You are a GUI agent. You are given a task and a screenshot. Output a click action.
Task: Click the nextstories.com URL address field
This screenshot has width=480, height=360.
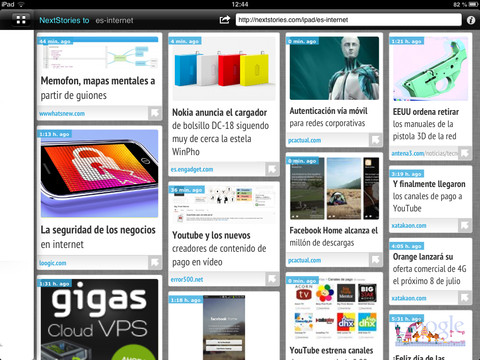point(348,20)
